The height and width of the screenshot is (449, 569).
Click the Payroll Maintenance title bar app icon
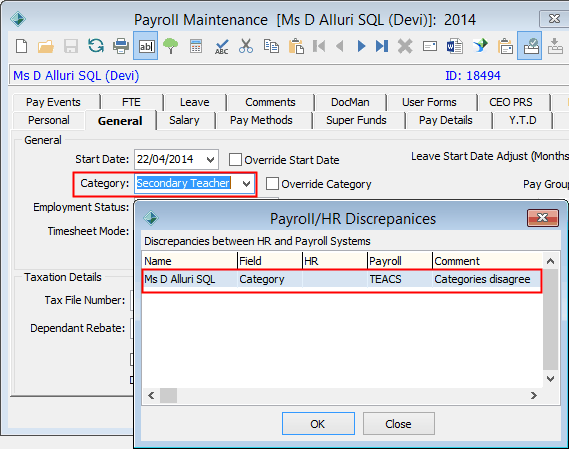(18, 19)
